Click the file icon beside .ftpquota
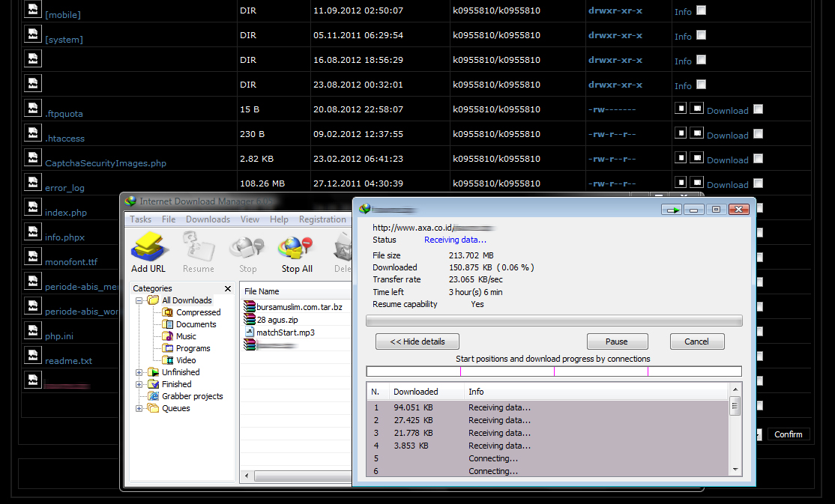This screenshot has height=504, width=835. tap(33, 108)
